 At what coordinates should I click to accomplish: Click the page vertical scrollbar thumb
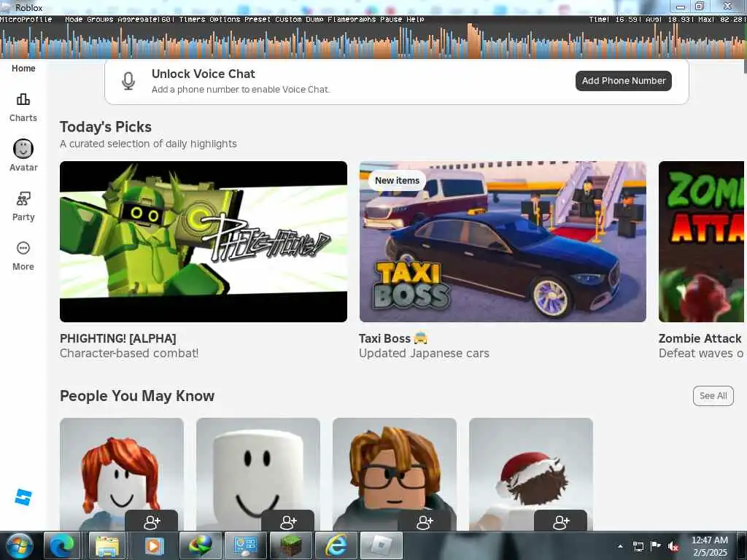coord(745,66)
